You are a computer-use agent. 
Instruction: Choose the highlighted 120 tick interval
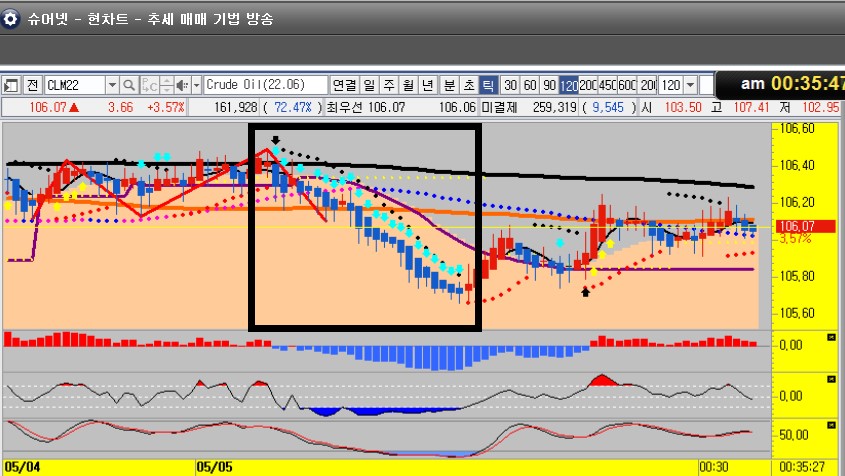click(569, 85)
